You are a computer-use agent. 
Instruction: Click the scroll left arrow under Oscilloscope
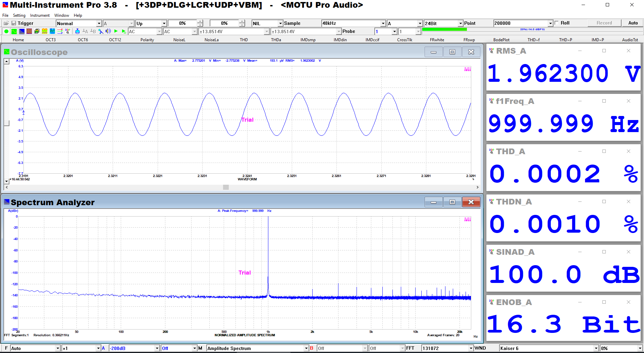coord(7,187)
